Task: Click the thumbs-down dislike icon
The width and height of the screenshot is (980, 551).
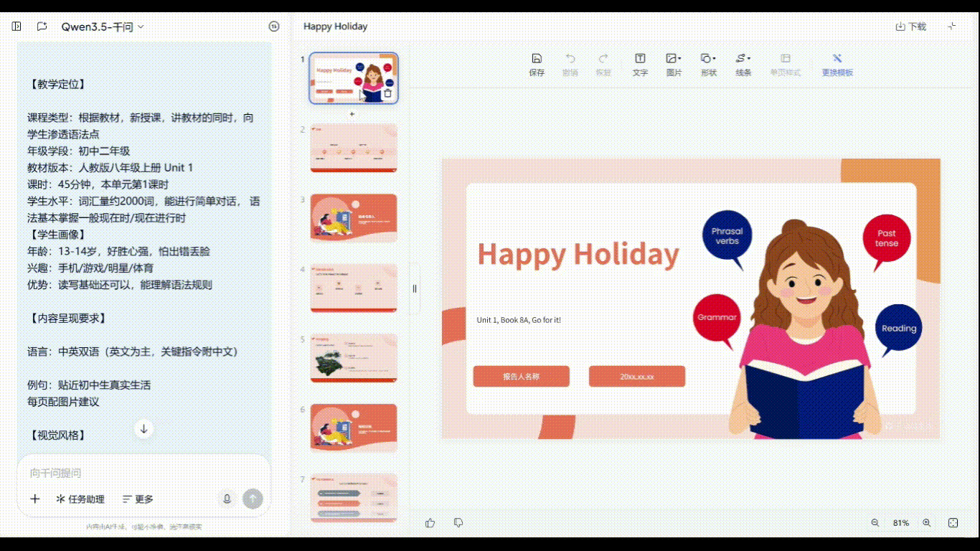Action: coord(458,523)
